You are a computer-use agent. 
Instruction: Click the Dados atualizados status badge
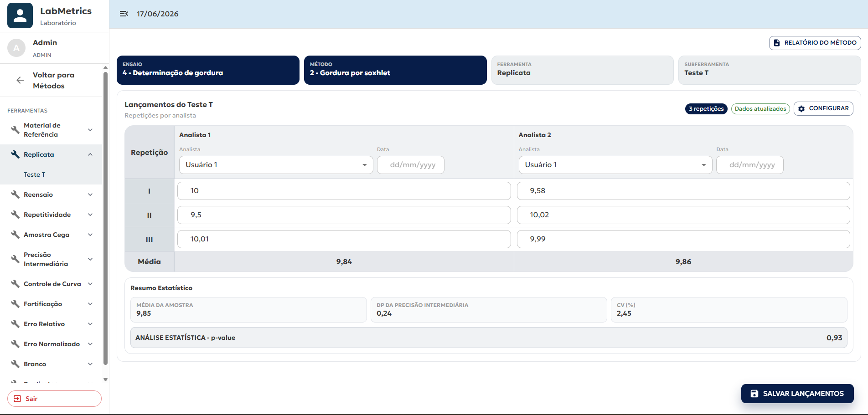click(x=760, y=109)
